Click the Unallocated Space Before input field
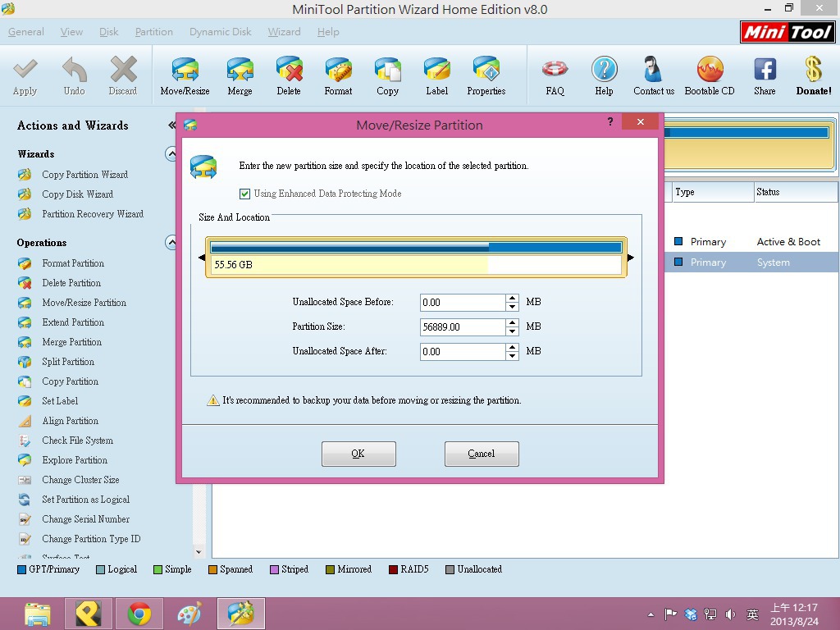The height and width of the screenshot is (630, 840). click(463, 302)
